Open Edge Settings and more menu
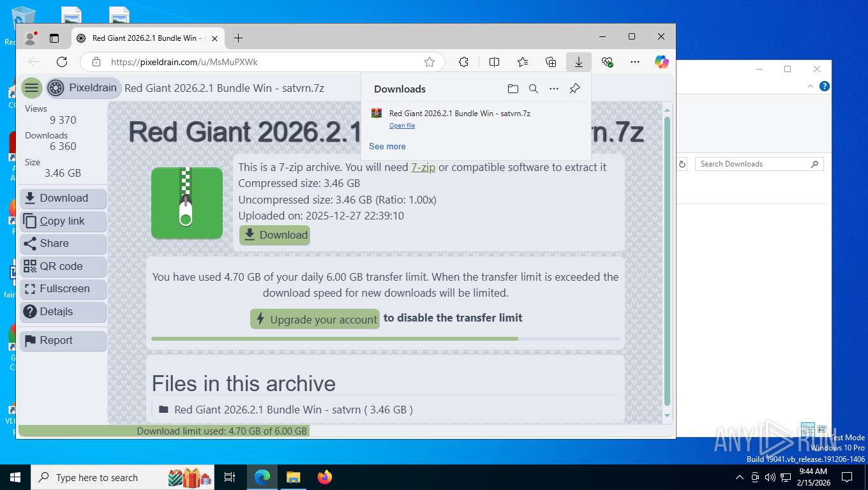Viewport: 868px width, 490px height. [x=634, y=62]
